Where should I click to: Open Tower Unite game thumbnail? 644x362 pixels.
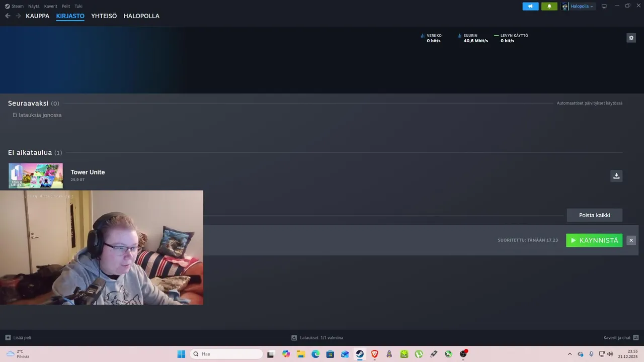pyautogui.click(x=36, y=175)
